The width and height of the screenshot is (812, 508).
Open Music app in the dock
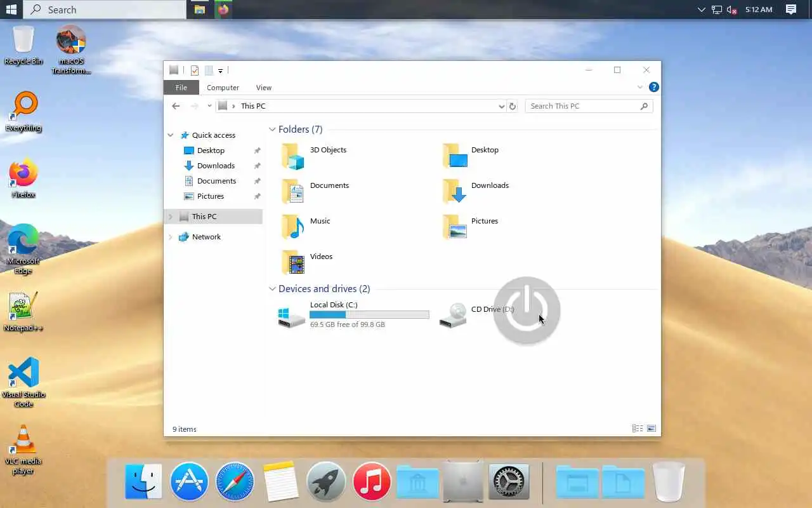(372, 482)
